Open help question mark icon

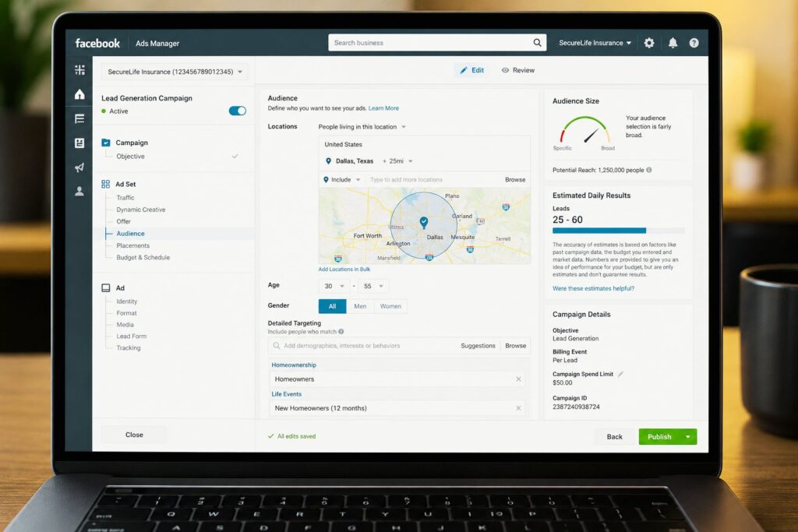694,43
